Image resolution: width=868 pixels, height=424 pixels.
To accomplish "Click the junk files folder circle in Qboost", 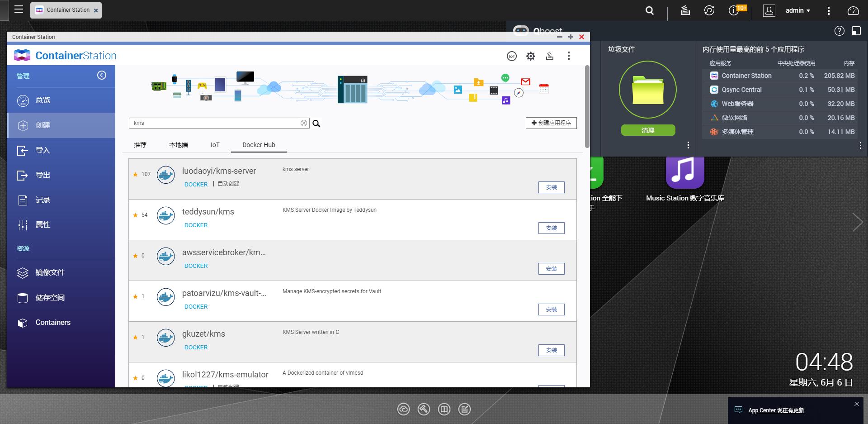I will click(x=648, y=90).
